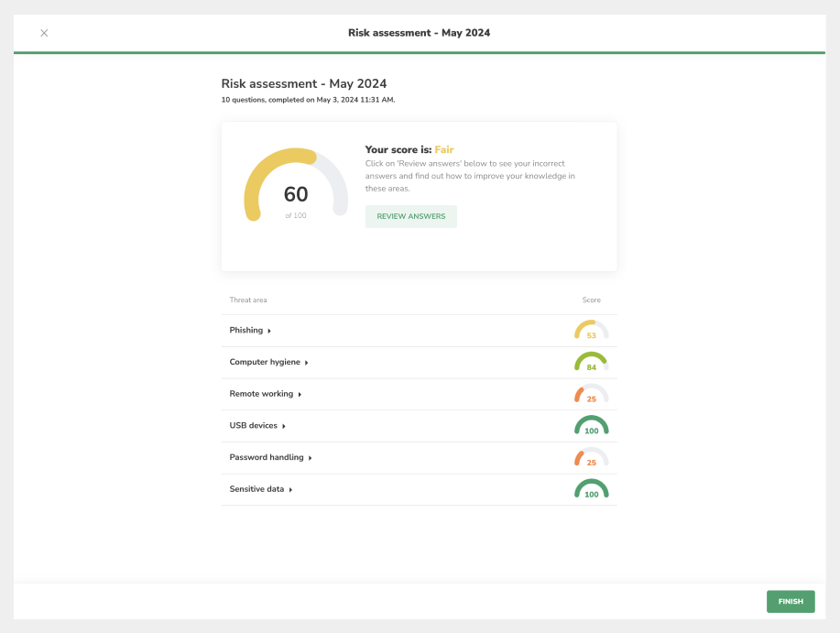Click the Review Answers button
Image resolution: width=840 pixels, height=633 pixels.
[410, 216]
